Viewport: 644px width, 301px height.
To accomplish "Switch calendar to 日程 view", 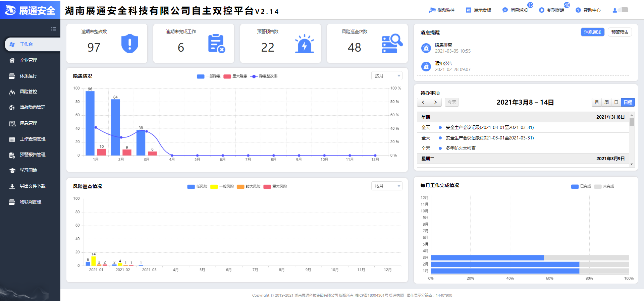I will pos(628,102).
